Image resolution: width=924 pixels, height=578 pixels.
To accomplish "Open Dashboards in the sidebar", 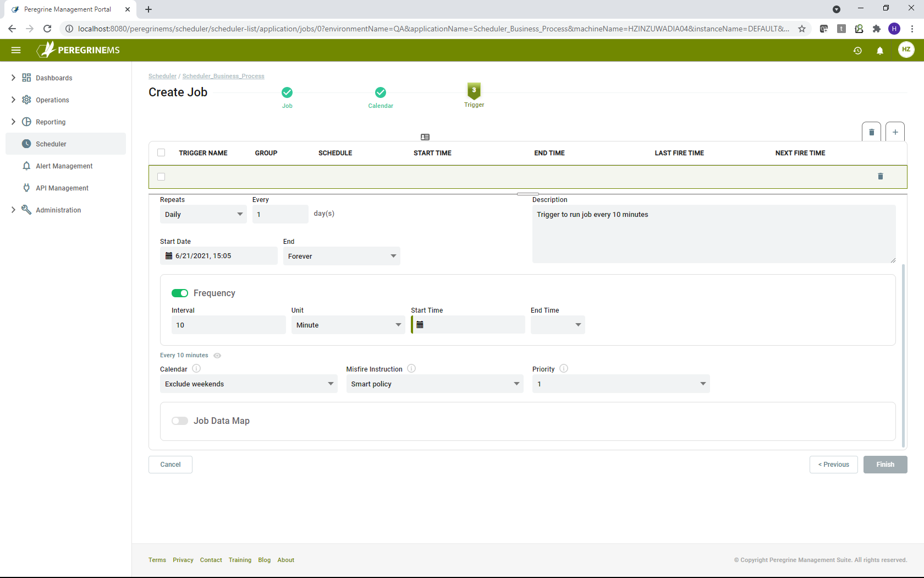I will (x=65, y=78).
